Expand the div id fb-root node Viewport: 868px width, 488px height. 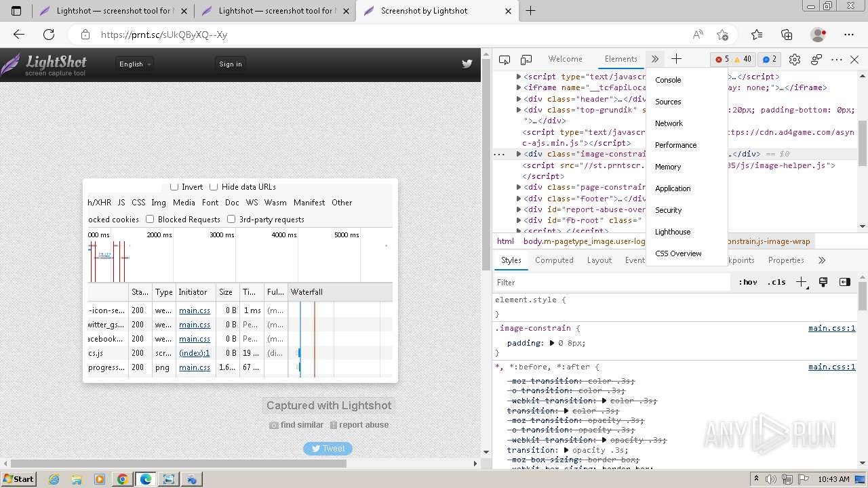[519, 220]
